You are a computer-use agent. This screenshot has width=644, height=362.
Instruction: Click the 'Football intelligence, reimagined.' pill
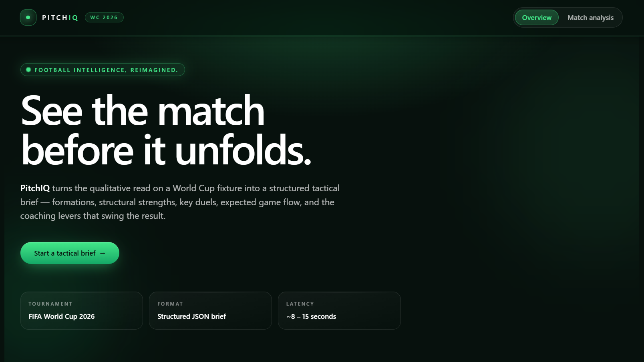coord(103,70)
